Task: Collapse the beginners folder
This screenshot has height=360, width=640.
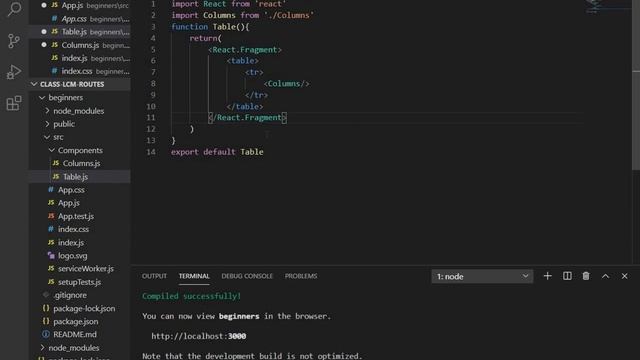Action: tap(80, 98)
